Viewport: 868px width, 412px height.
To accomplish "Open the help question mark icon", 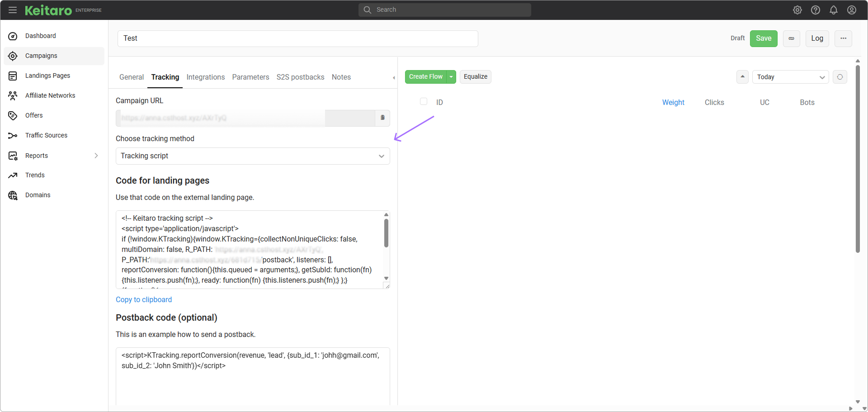I will click(816, 10).
